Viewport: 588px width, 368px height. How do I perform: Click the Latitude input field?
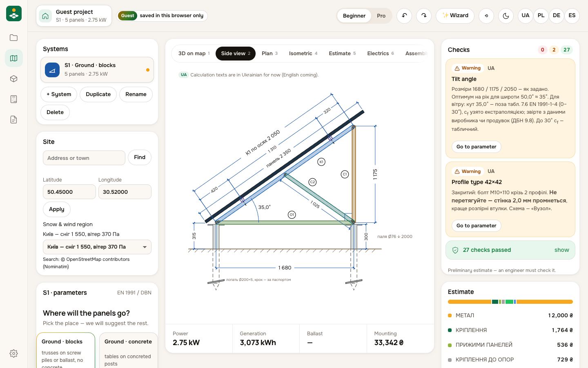click(69, 192)
